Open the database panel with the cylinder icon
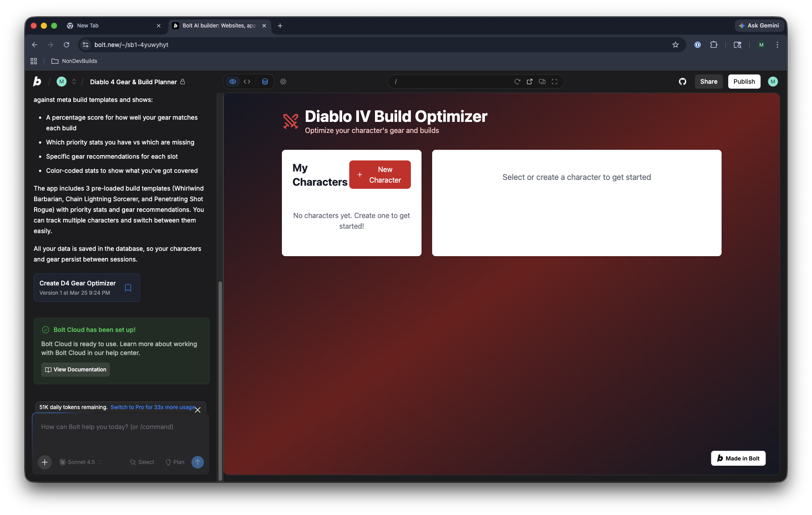The height and width of the screenshot is (515, 812). [x=265, y=82]
